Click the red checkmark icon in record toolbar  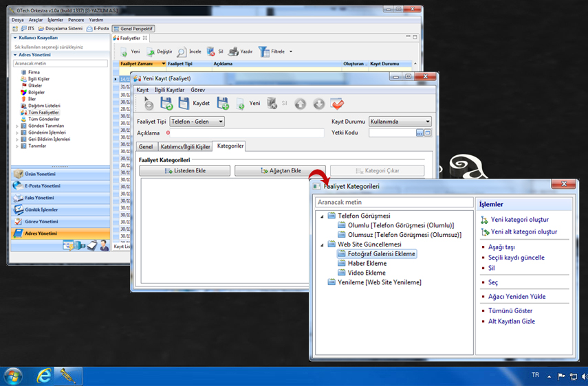(337, 104)
